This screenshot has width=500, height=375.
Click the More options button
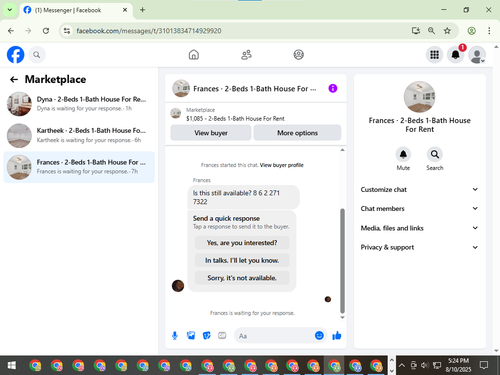point(297,133)
